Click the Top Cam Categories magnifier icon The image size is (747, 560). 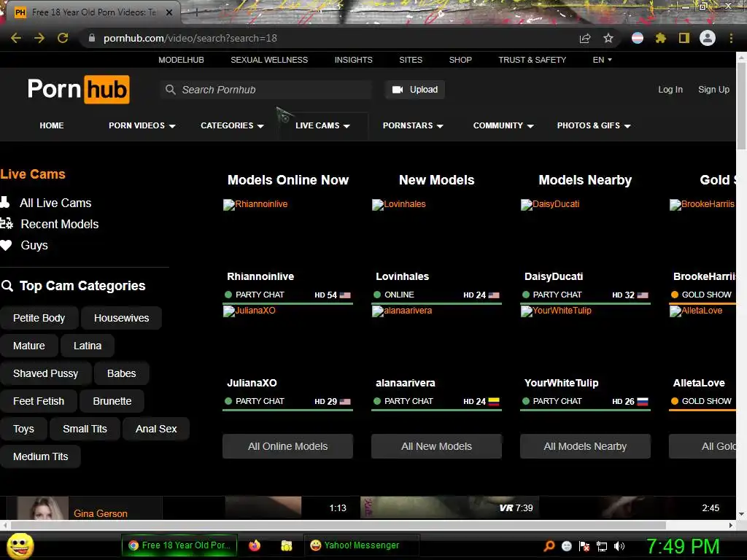[7, 286]
